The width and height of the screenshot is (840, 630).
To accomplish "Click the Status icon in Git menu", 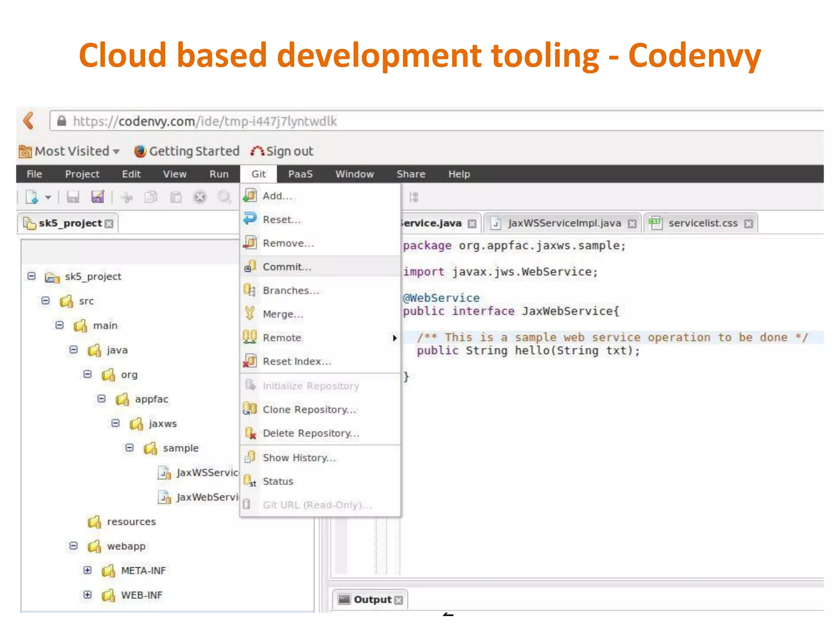I will (250, 480).
